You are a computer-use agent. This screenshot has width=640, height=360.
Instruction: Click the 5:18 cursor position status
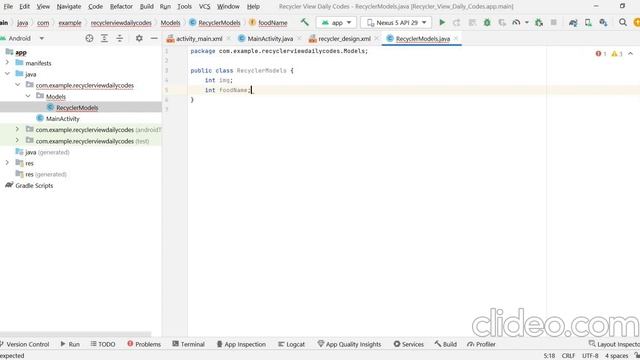pyautogui.click(x=549, y=356)
